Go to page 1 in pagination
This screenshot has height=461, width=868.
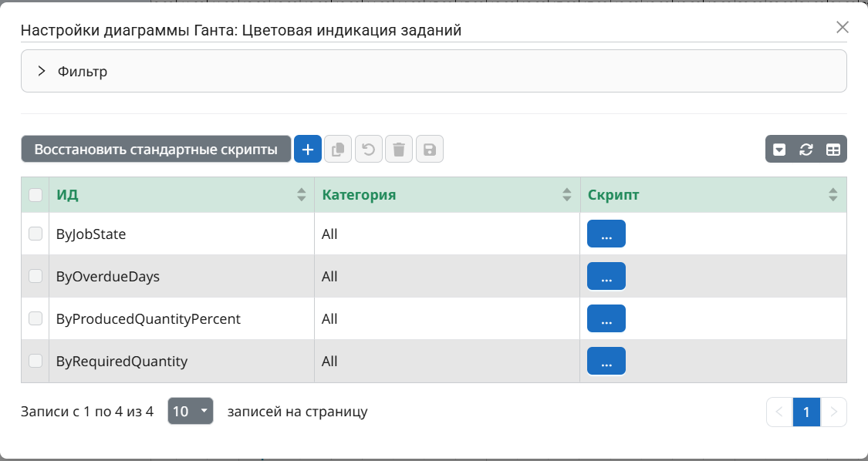tap(806, 412)
